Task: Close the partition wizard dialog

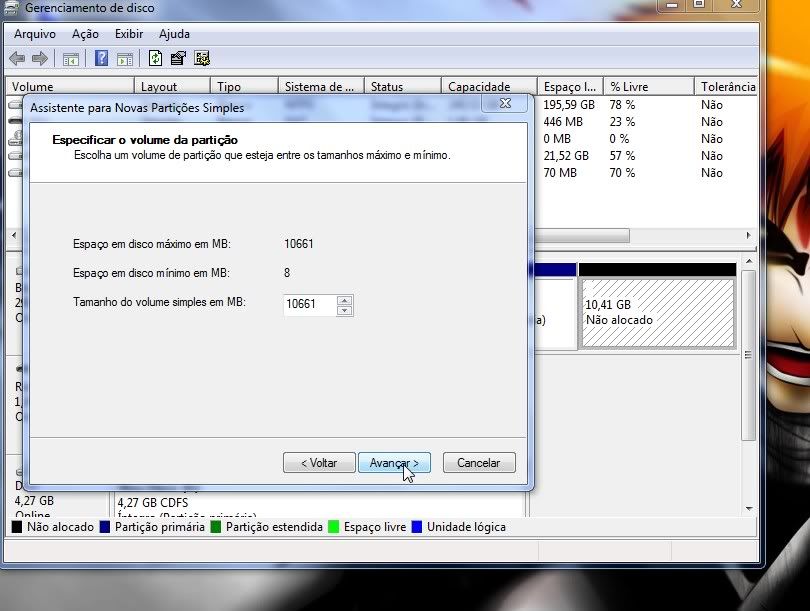Action: pos(497,103)
